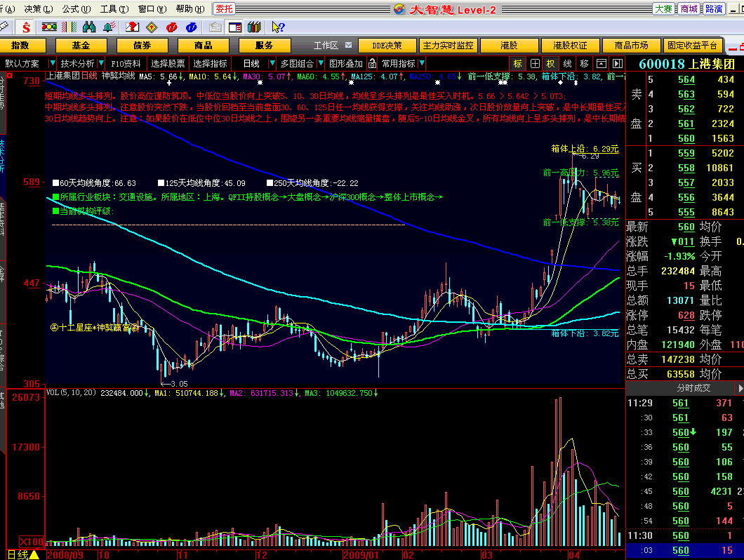This screenshot has width=744, height=560.
Task: Toggle the window layout panel icon
Action: pos(235,27)
